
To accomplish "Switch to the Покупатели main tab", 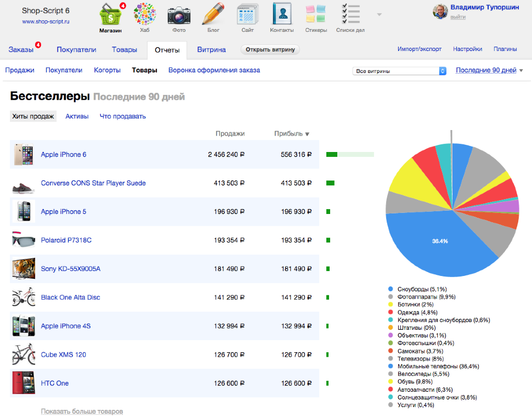I will tap(76, 49).
